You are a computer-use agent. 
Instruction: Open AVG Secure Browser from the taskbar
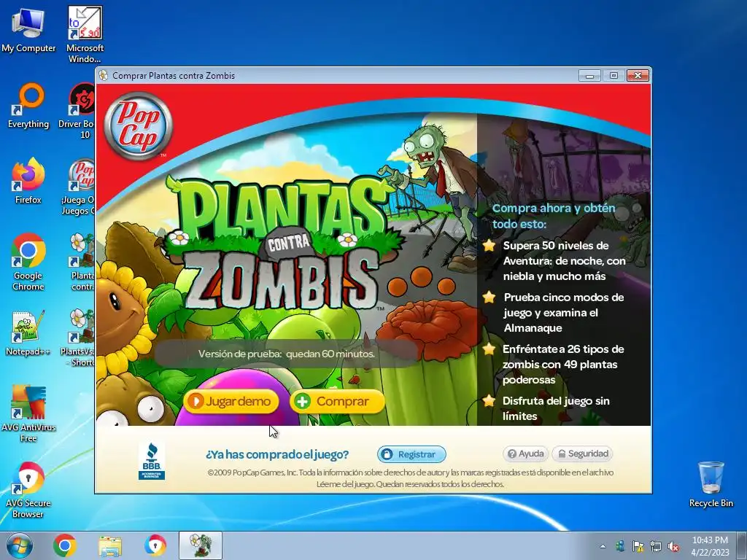[155, 545]
